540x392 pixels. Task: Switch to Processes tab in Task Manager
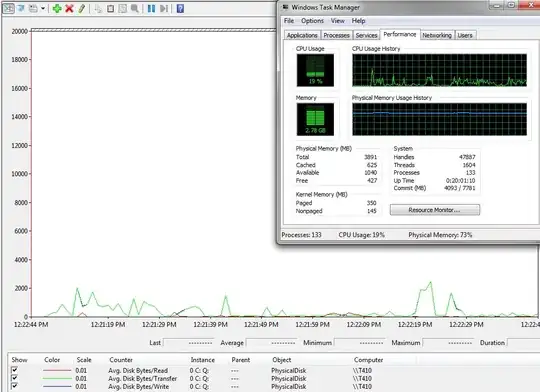coord(336,35)
